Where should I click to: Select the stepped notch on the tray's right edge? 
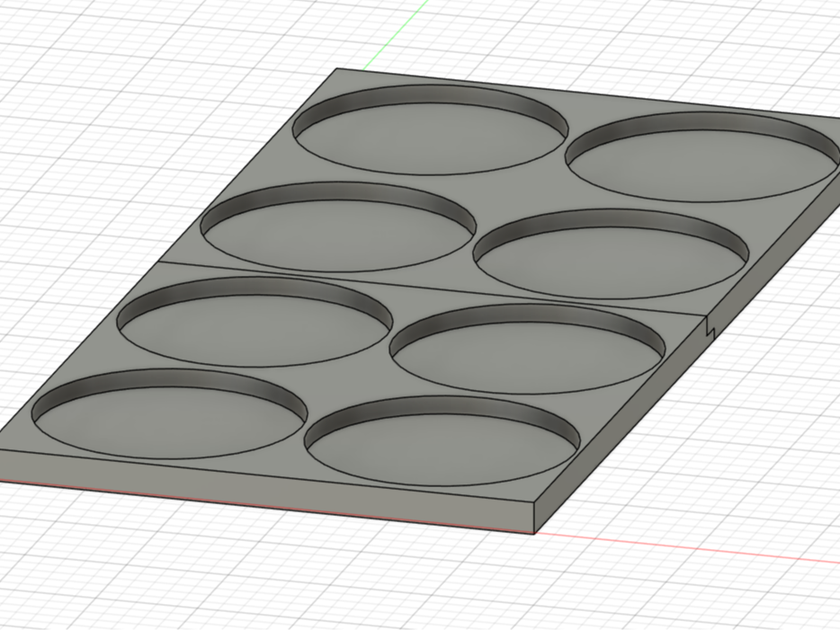(710, 326)
